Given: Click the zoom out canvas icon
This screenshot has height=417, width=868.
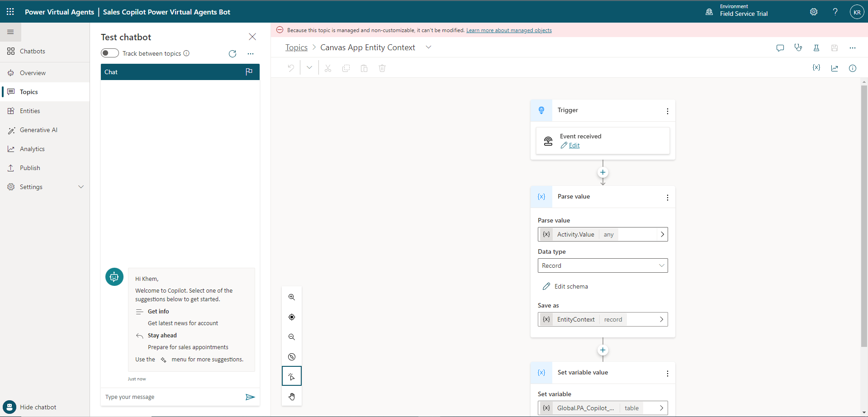Looking at the screenshot, I should pos(292,337).
